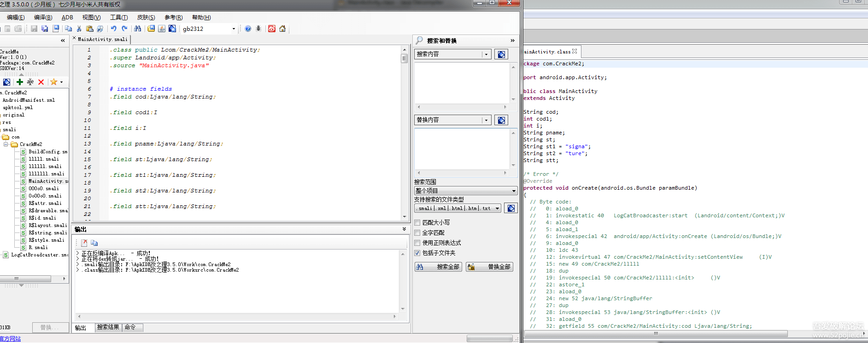The width and height of the screenshot is (868, 343).
Task: Click the home house icon
Action: [x=282, y=29]
